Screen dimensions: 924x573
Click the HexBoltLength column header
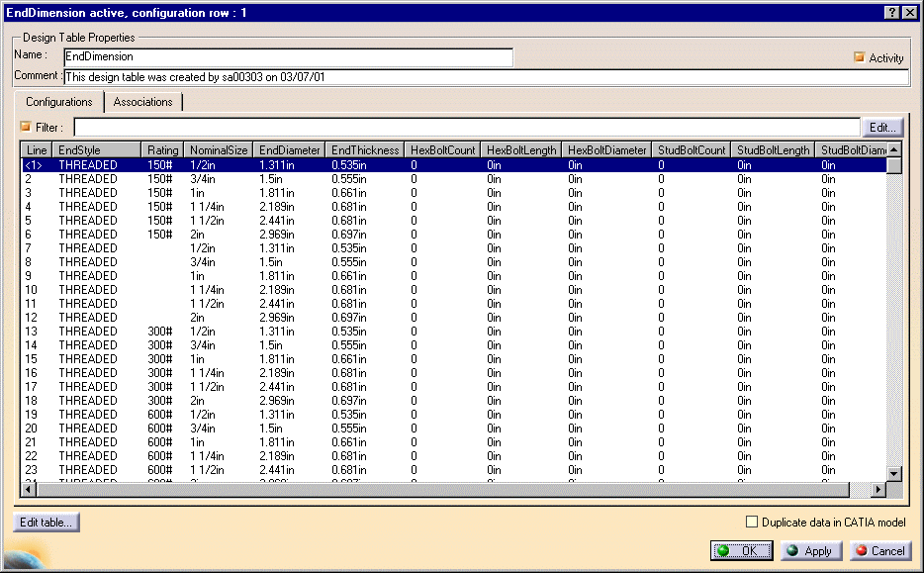521,150
